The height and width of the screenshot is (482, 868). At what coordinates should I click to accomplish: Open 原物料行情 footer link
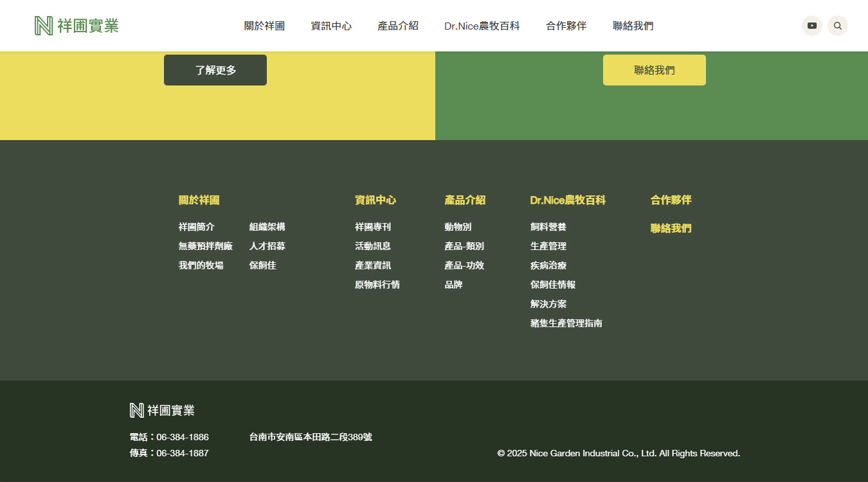[377, 285]
